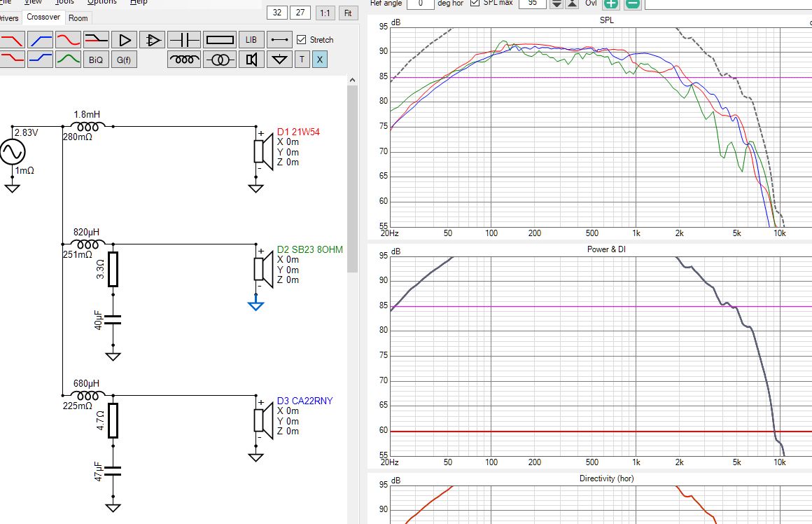The width and height of the screenshot is (812, 524).
Task: Select the 1.8mH inductor in schematic
Action: coord(87,127)
